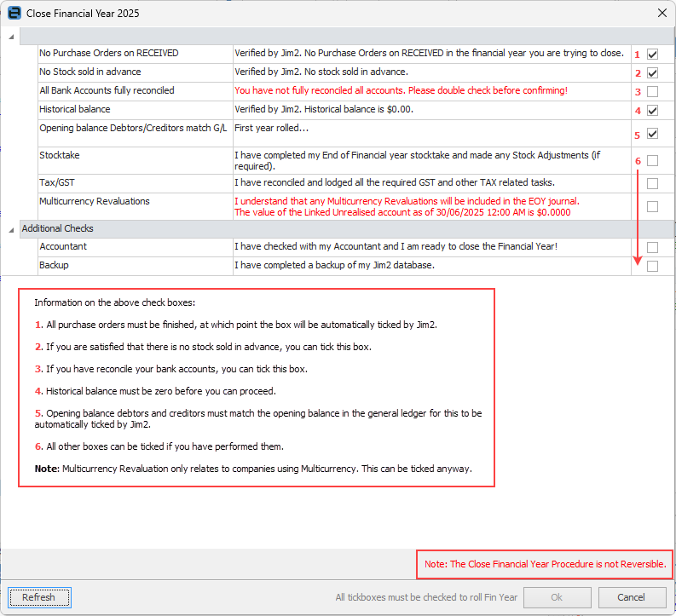The height and width of the screenshot is (616, 676).
Task: Click the Ok button
Action: [x=557, y=597]
